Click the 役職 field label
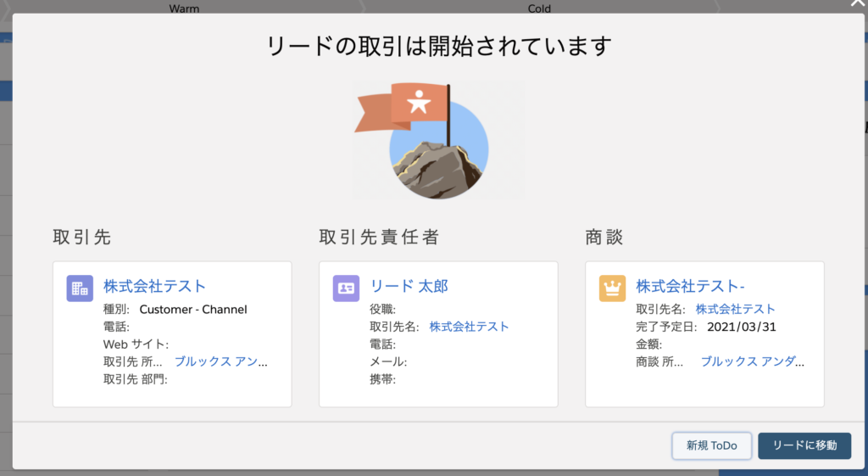 382,309
